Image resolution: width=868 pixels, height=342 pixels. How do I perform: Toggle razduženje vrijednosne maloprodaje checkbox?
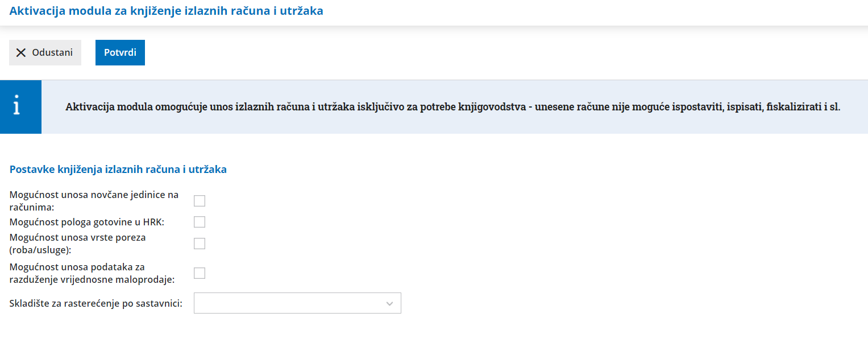pyautogui.click(x=200, y=273)
